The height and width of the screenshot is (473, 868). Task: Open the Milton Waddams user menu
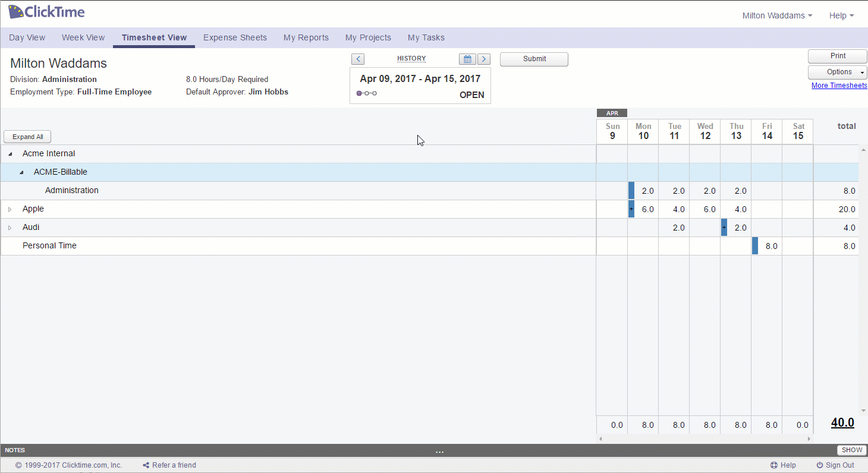776,15
